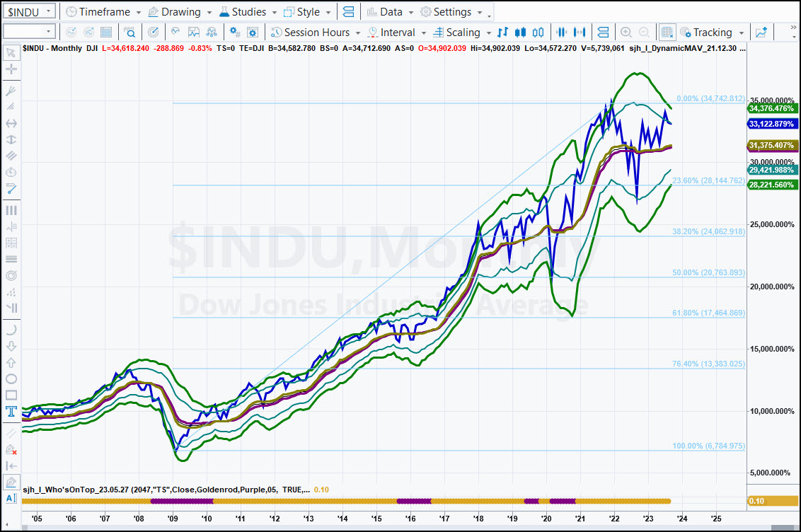The width and height of the screenshot is (801, 532).
Task: Open the Style menu
Action: click(x=307, y=12)
